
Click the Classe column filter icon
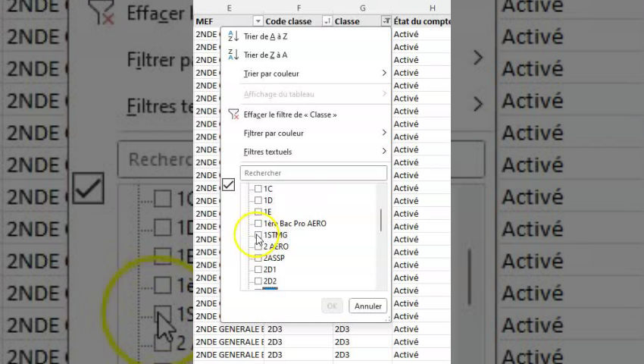coord(386,21)
